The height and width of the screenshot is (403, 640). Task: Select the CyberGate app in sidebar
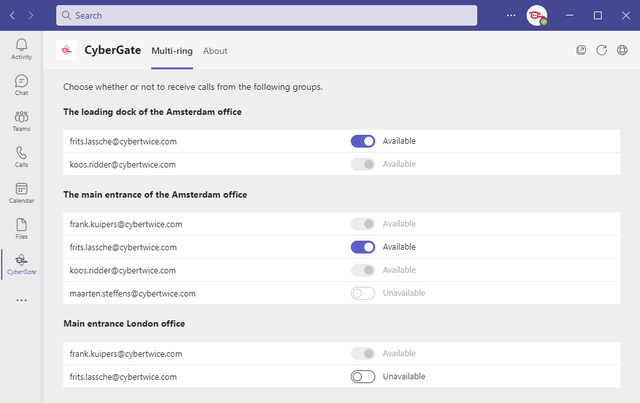(21, 264)
